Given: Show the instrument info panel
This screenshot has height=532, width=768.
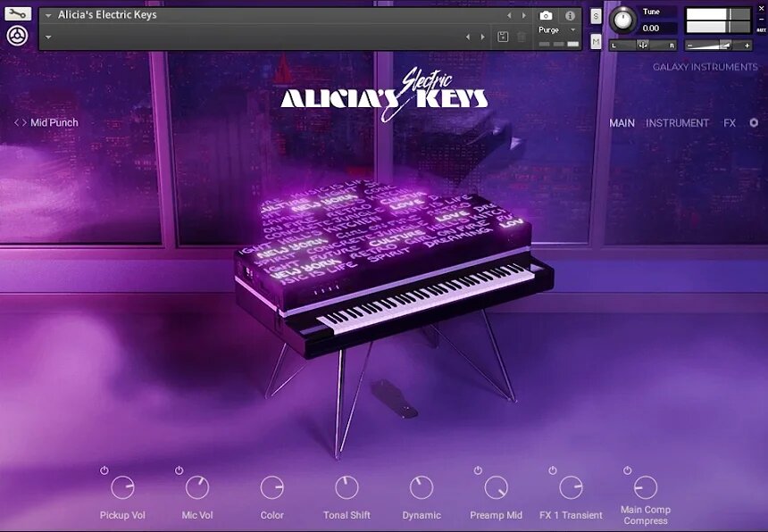Looking at the screenshot, I should [x=570, y=16].
